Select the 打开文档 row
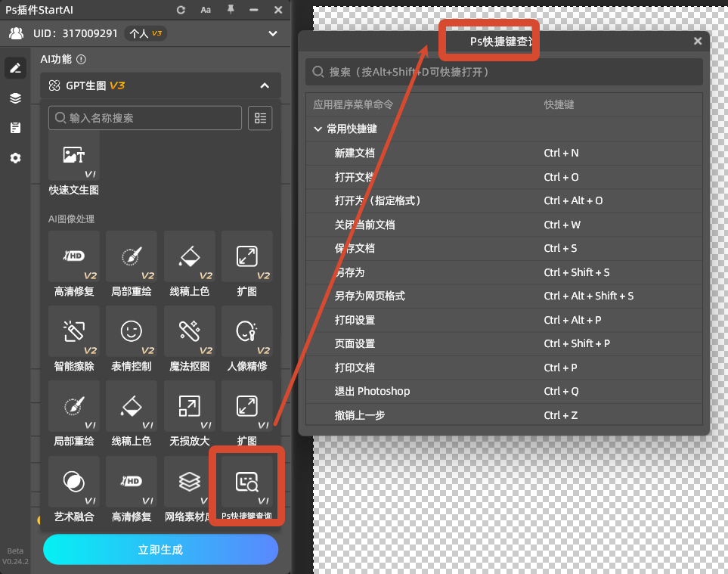 click(x=503, y=177)
